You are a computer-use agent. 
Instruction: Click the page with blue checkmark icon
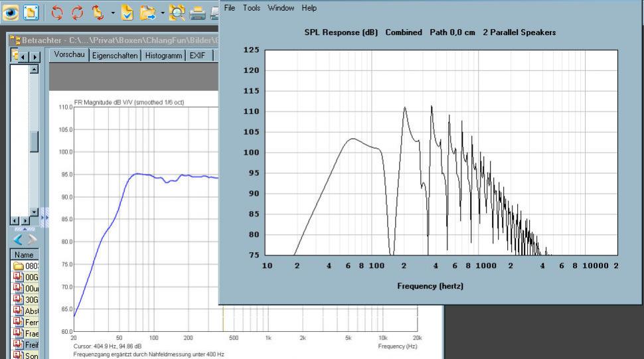(x=127, y=13)
